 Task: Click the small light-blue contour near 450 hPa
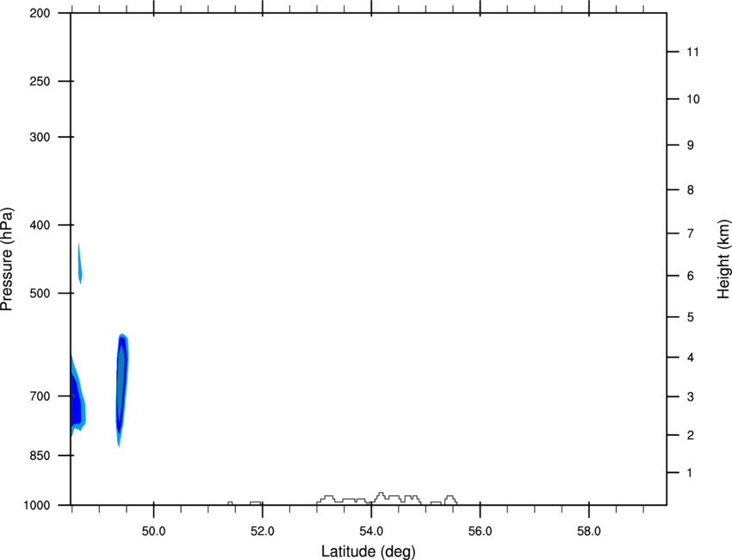(80, 264)
